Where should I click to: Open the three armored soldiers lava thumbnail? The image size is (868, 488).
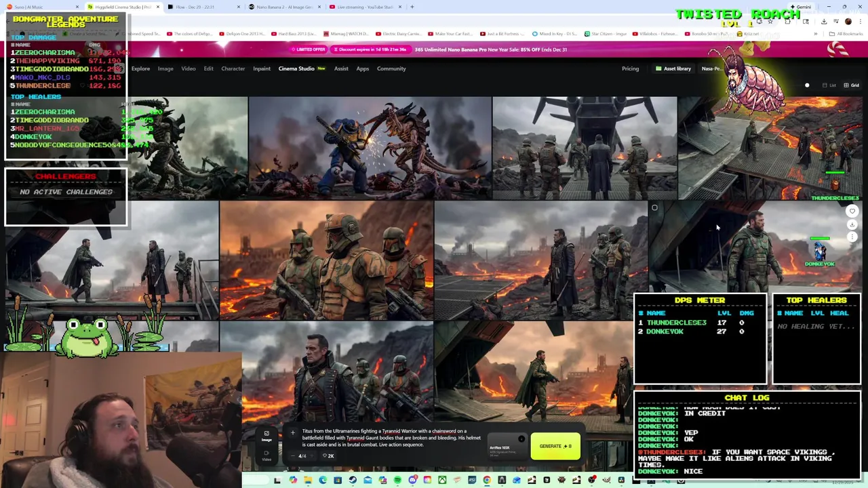click(x=326, y=260)
